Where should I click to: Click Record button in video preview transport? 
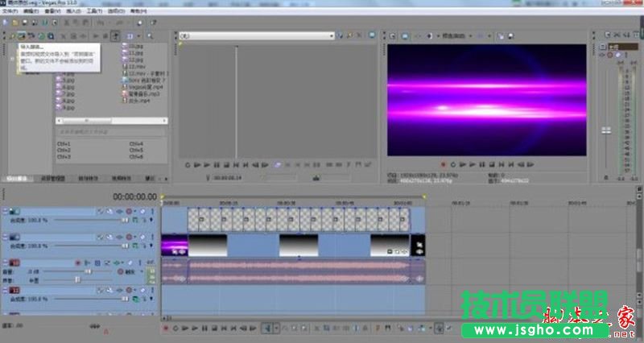click(444, 165)
